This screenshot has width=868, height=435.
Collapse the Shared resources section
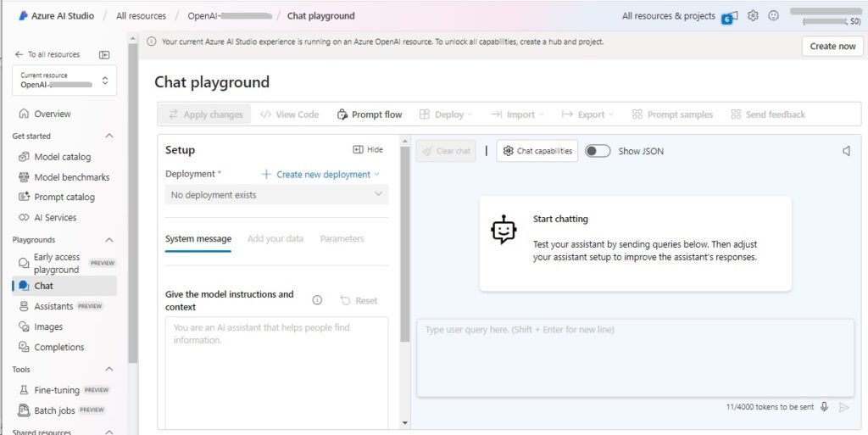pos(109,432)
